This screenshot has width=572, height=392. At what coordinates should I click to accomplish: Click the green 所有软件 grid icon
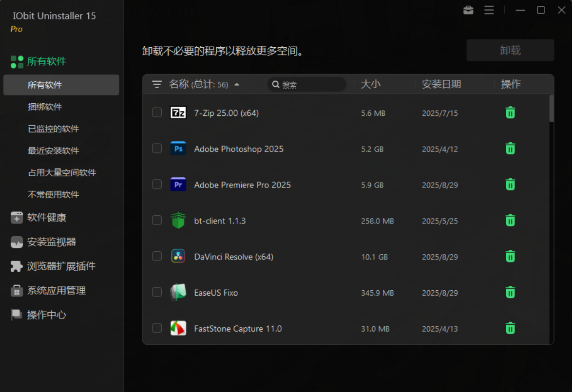click(17, 62)
